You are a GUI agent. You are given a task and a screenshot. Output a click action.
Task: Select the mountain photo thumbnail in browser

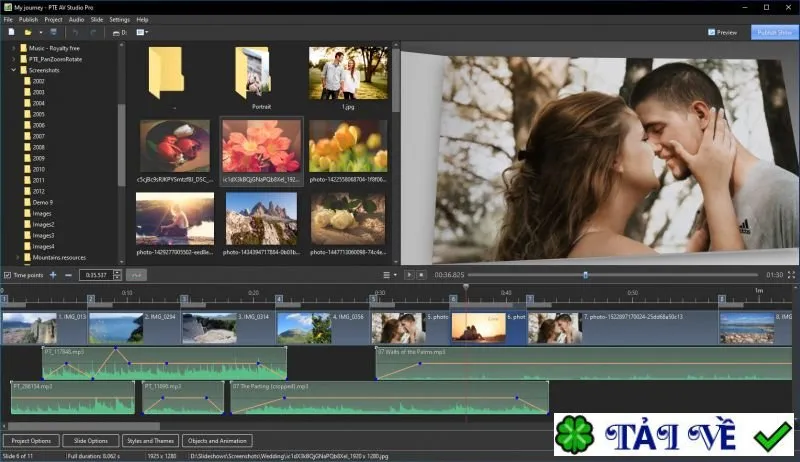261,218
